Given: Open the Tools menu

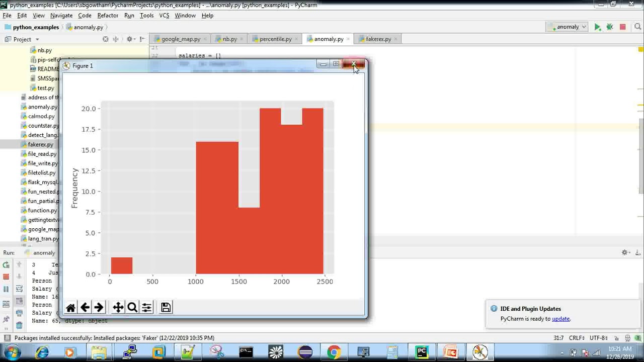Looking at the screenshot, I should 146,16.
